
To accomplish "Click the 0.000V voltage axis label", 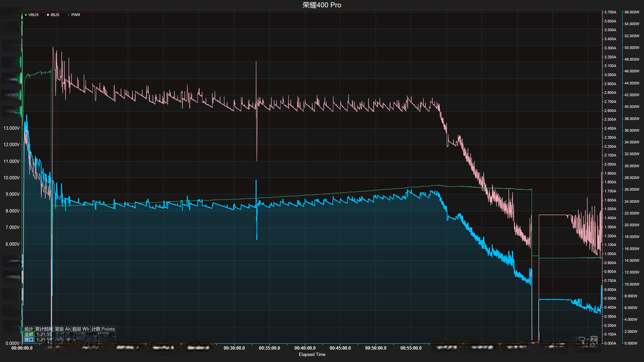I will 12,343.
